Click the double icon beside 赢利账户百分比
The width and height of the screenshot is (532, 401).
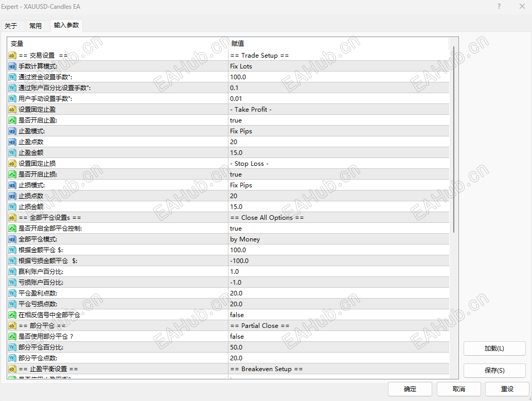(12, 272)
